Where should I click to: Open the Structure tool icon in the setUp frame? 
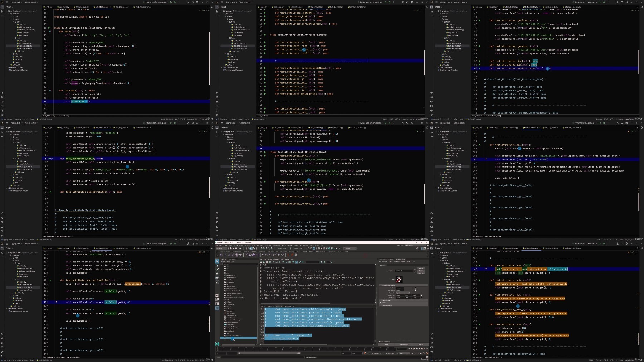point(2,11)
